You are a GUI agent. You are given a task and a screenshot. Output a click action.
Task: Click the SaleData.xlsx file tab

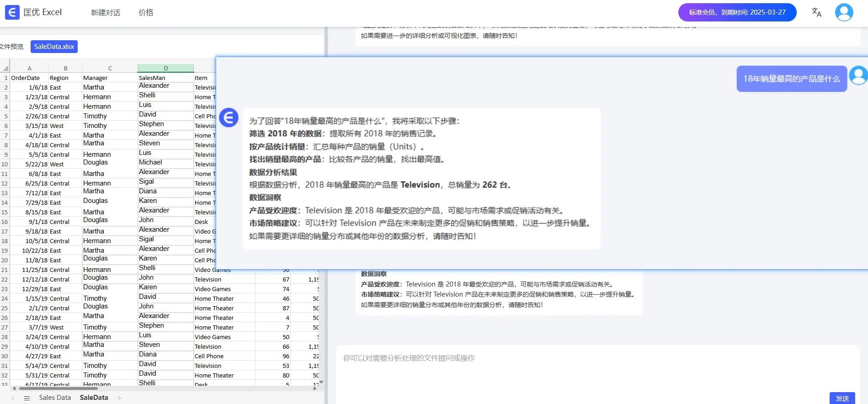coord(54,47)
